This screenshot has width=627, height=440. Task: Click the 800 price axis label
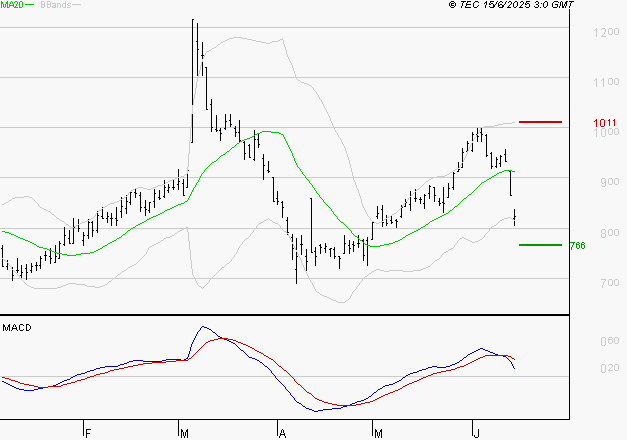click(x=609, y=232)
